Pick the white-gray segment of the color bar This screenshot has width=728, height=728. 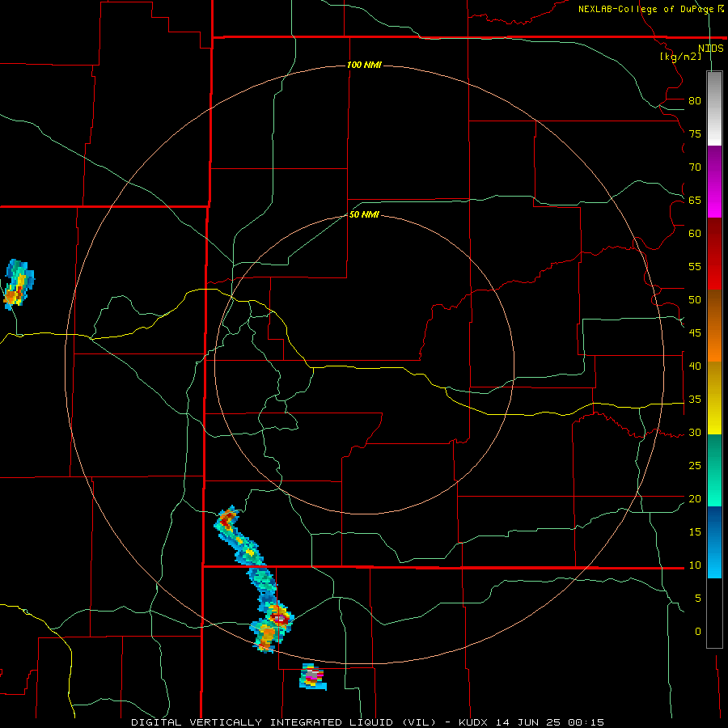[x=714, y=108]
